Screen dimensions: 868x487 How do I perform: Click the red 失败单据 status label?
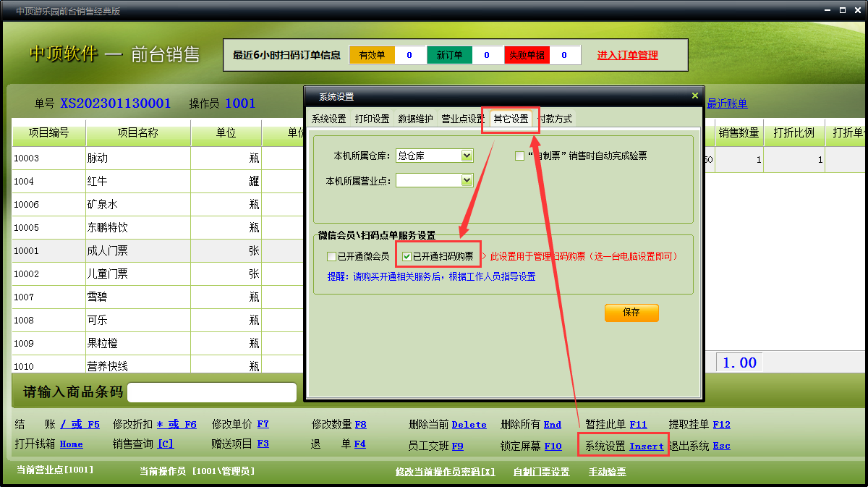(x=527, y=55)
